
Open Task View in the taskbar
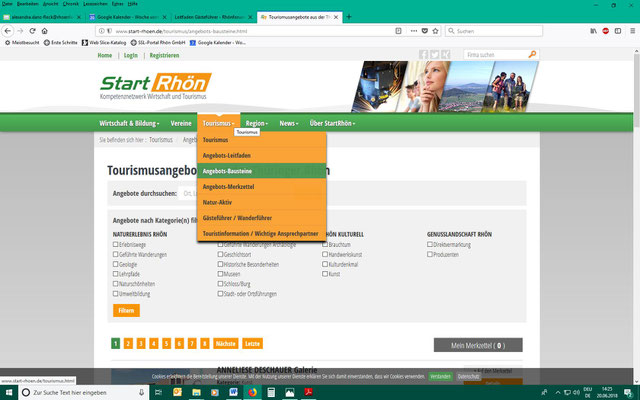158,392
